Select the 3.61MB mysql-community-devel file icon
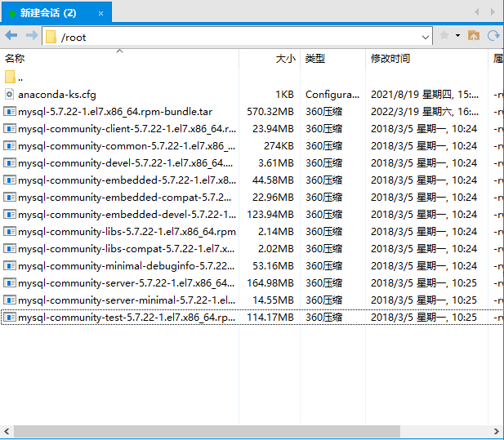504x440 pixels. [10, 162]
